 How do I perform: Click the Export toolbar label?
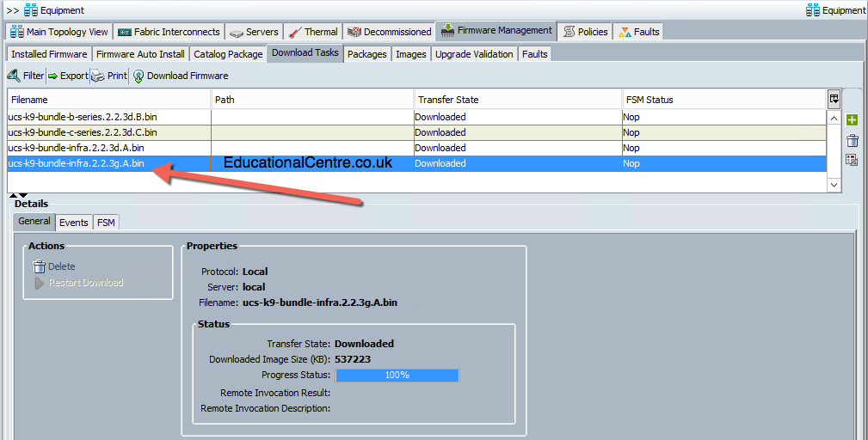click(x=74, y=76)
